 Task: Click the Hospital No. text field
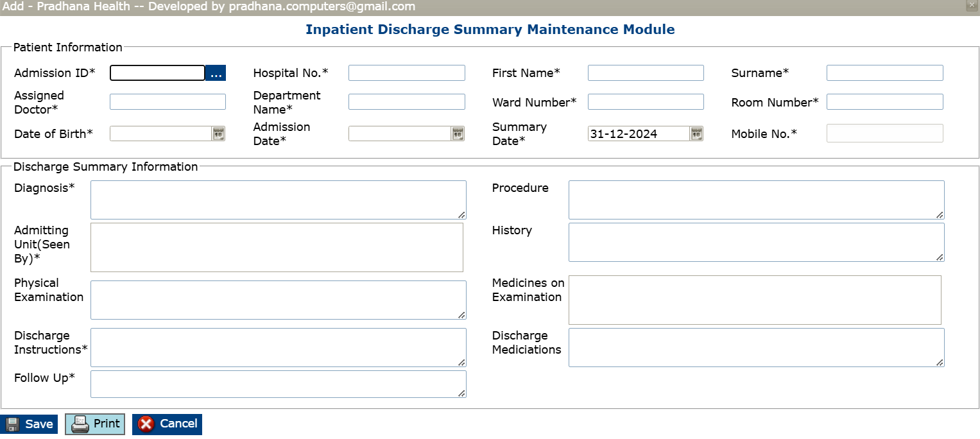point(406,73)
